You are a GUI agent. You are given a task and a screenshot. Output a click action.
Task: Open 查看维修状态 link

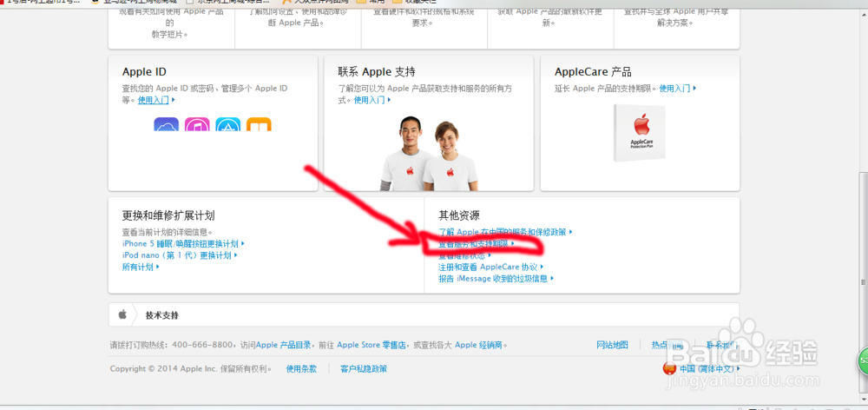pyautogui.click(x=463, y=255)
